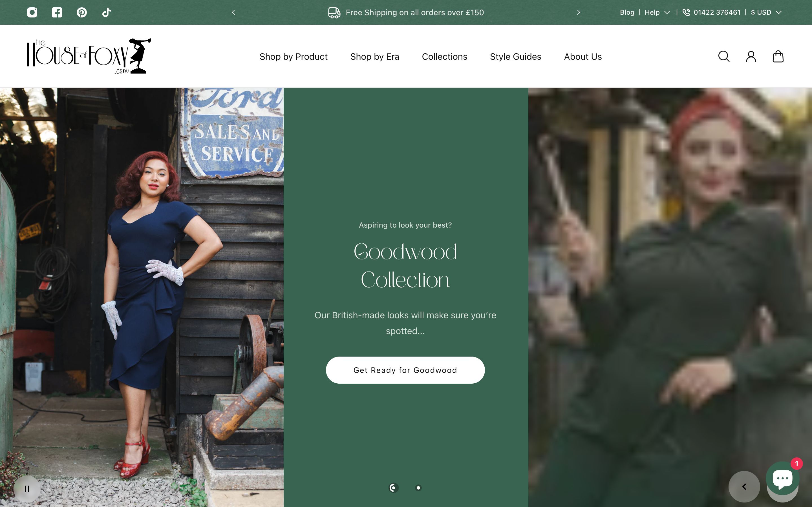
Task: Open the Blog link
Action: point(627,12)
